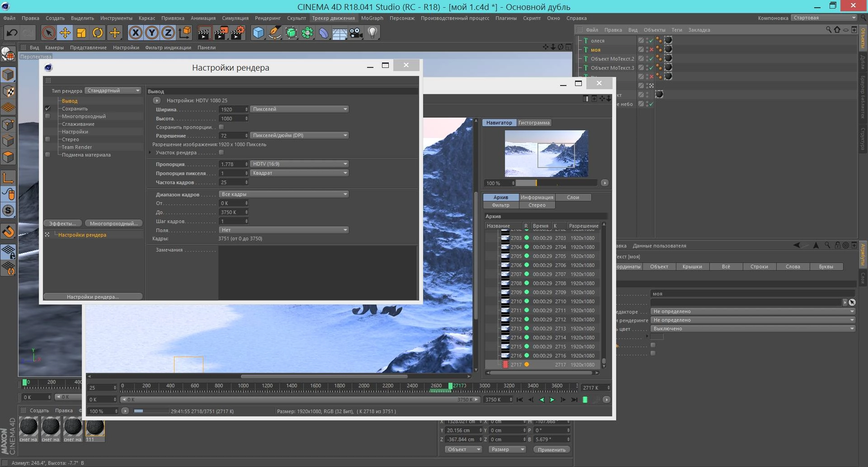868x467 pixels.
Task: Click the Применить button
Action: click(x=552, y=450)
